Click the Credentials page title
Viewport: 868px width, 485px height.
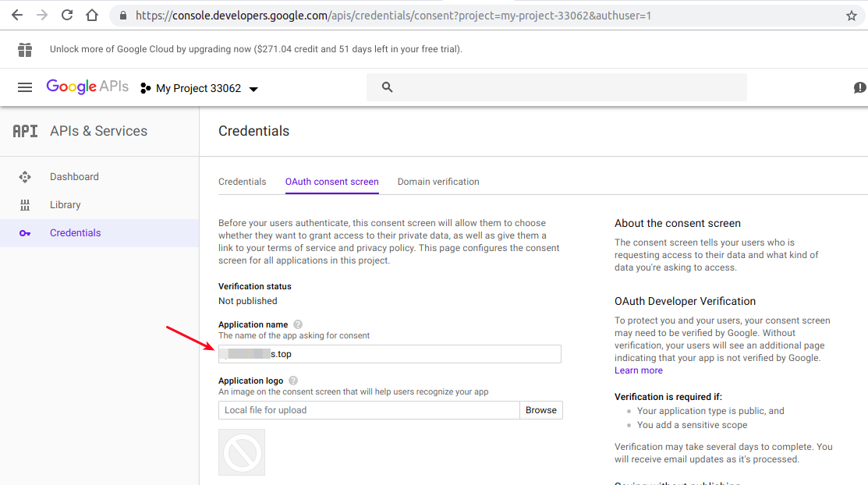click(253, 131)
